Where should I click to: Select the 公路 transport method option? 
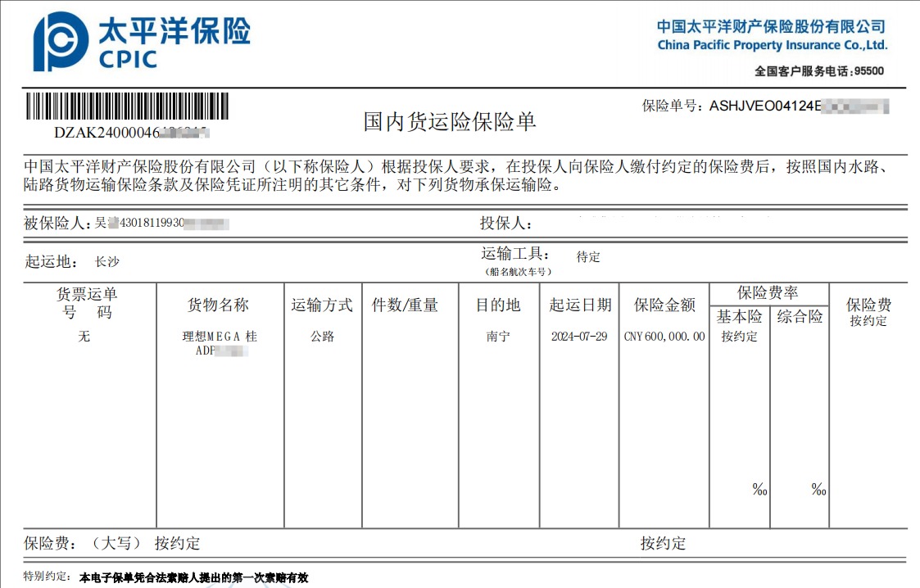(323, 336)
